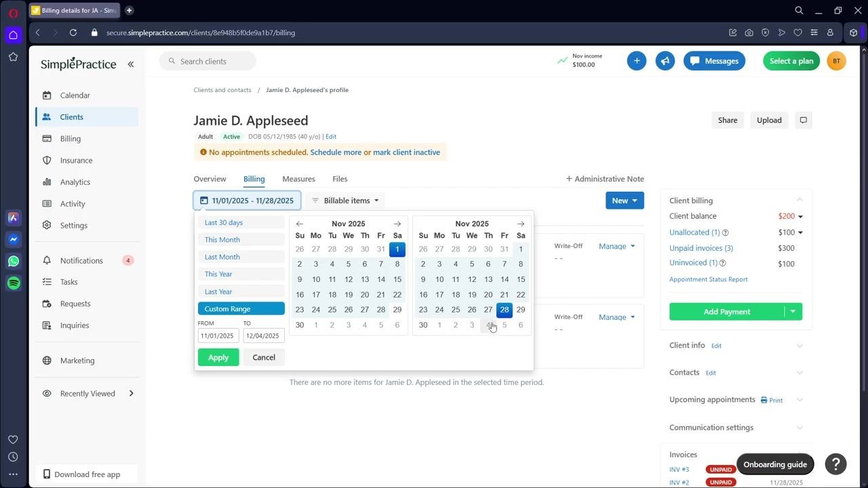
Task: Click the Download free app link
Action: pos(87,474)
